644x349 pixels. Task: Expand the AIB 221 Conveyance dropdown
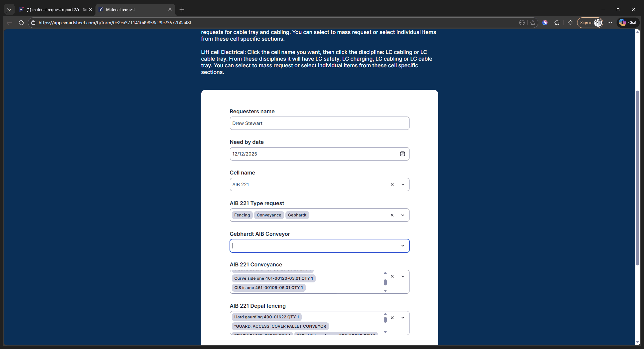(403, 276)
